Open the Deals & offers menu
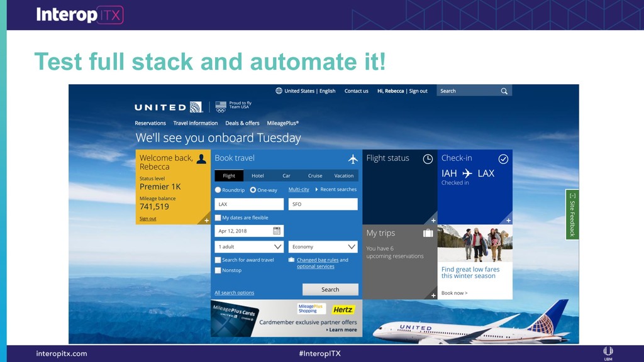This screenshot has height=362, width=644. 242,123
